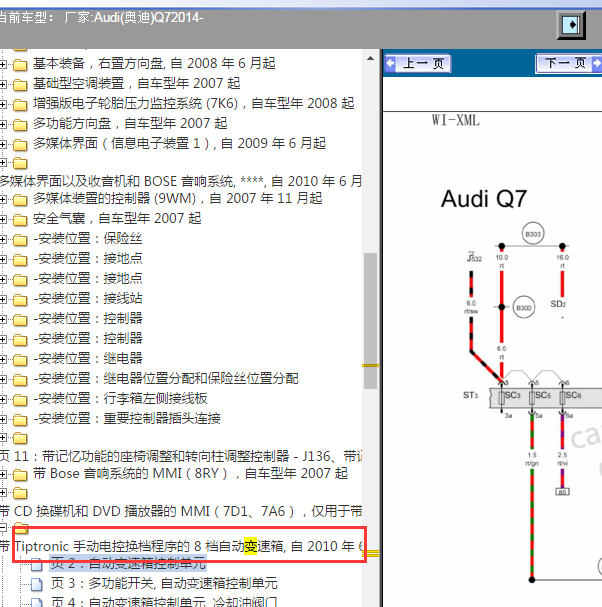Screen dimensions: 602x607
Task: Select 带 Bose 音响系统的 MMI（8RY） item
Action: [x=190, y=473]
